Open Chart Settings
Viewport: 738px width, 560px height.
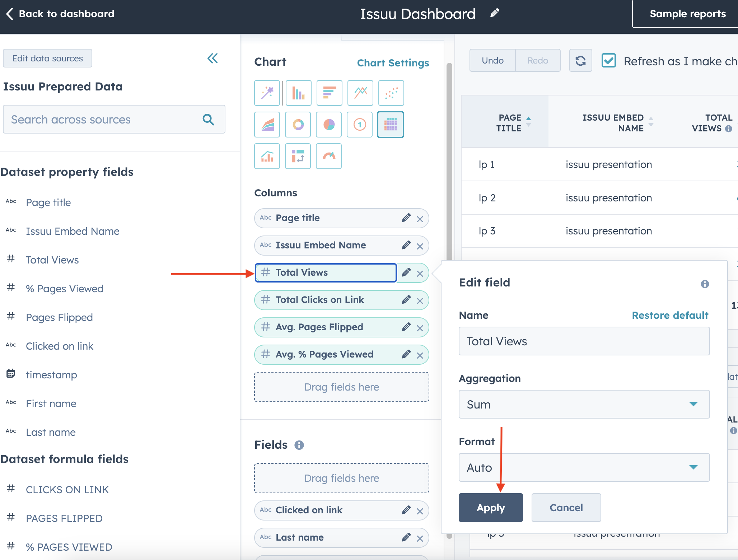(x=393, y=63)
